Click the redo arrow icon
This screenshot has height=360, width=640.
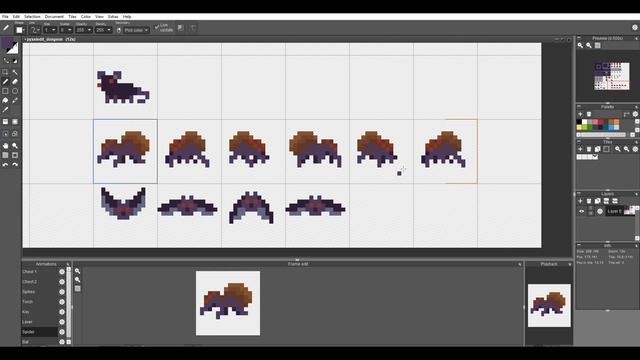point(15,165)
